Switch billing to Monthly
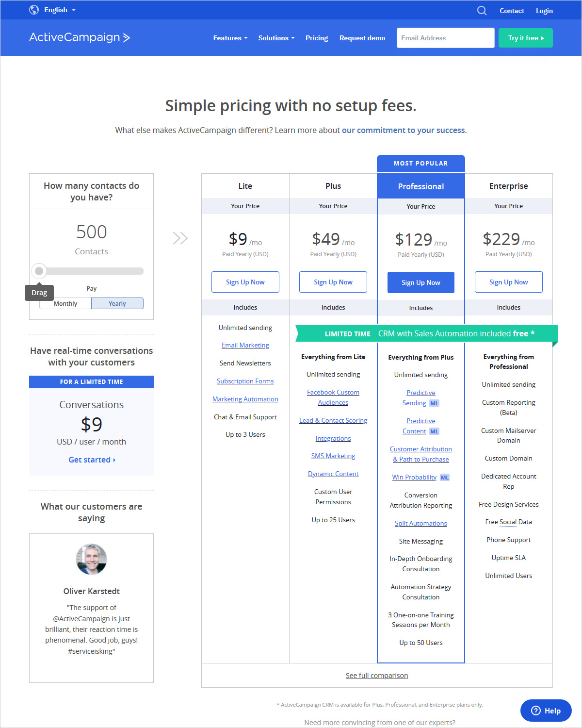Image resolution: width=582 pixels, height=728 pixels. pyautogui.click(x=65, y=304)
